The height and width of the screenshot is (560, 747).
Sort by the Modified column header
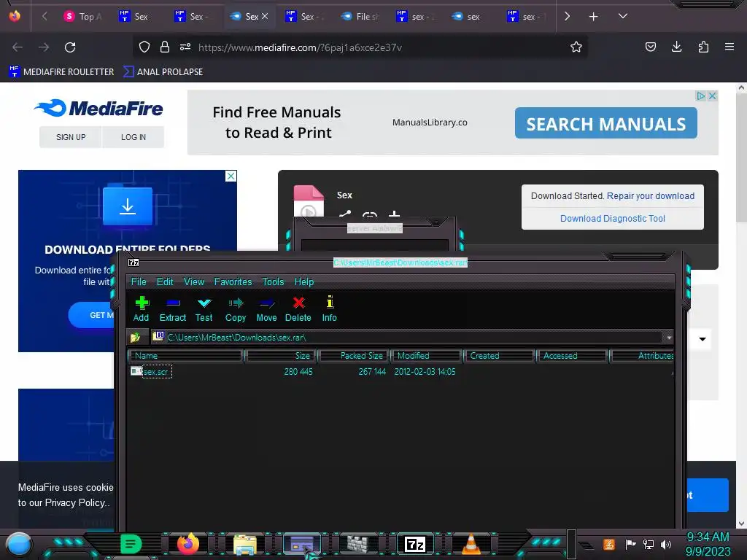tap(426, 356)
